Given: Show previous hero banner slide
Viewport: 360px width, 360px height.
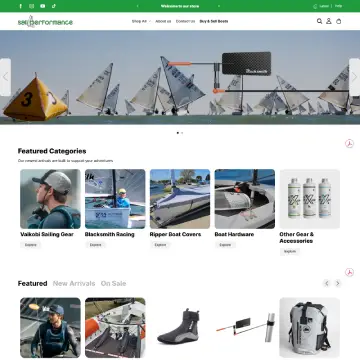Looking at the screenshot, I should [5, 77].
